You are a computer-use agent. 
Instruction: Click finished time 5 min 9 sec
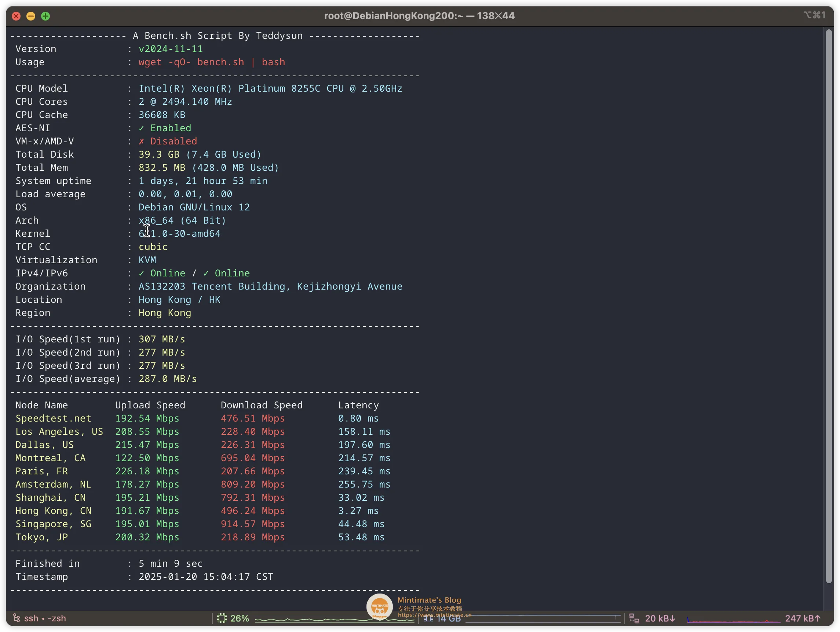171,564
